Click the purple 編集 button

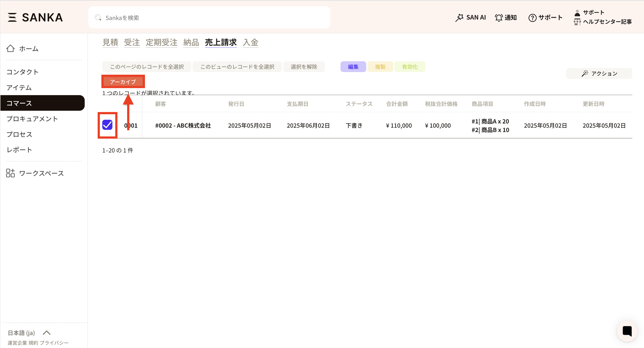click(x=353, y=67)
